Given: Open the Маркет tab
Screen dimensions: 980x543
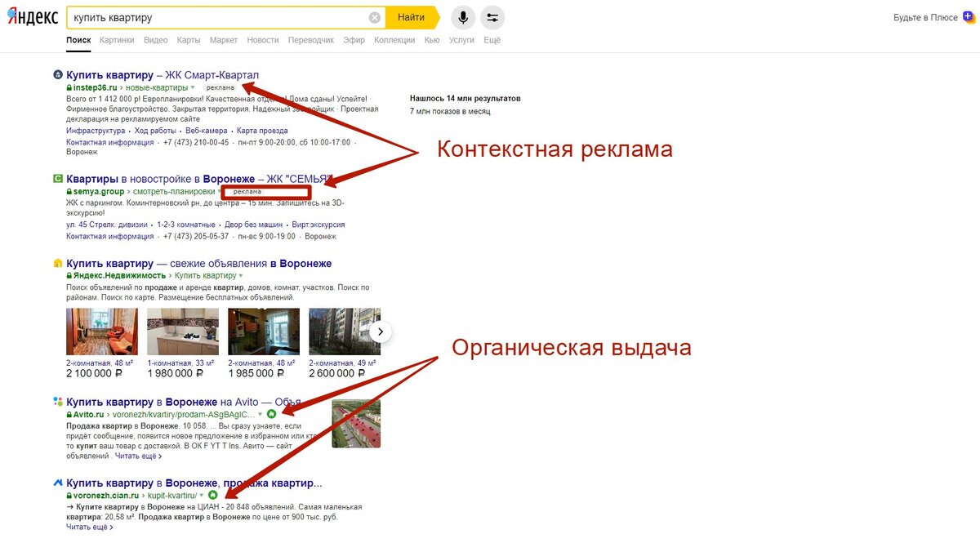Looking at the screenshot, I should click(x=224, y=40).
